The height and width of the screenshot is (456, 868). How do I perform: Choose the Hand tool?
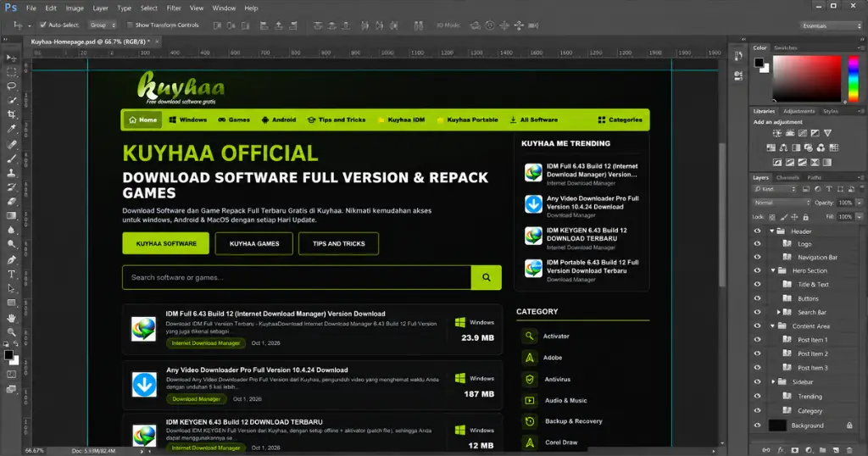pos(11,318)
